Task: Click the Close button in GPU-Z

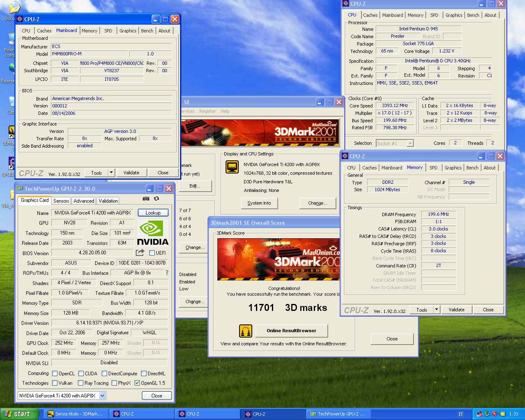Action: pos(157,396)
